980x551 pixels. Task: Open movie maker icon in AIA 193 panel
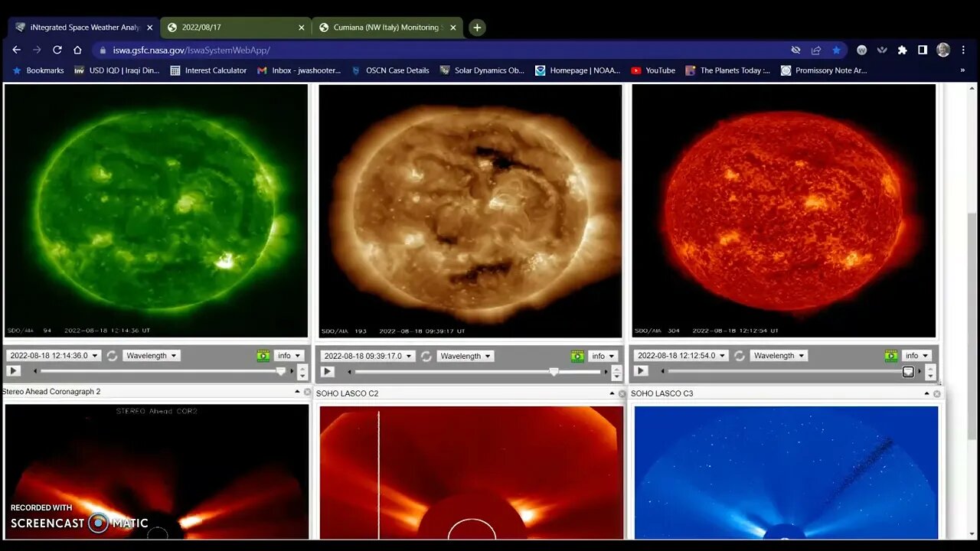(577, 356)
